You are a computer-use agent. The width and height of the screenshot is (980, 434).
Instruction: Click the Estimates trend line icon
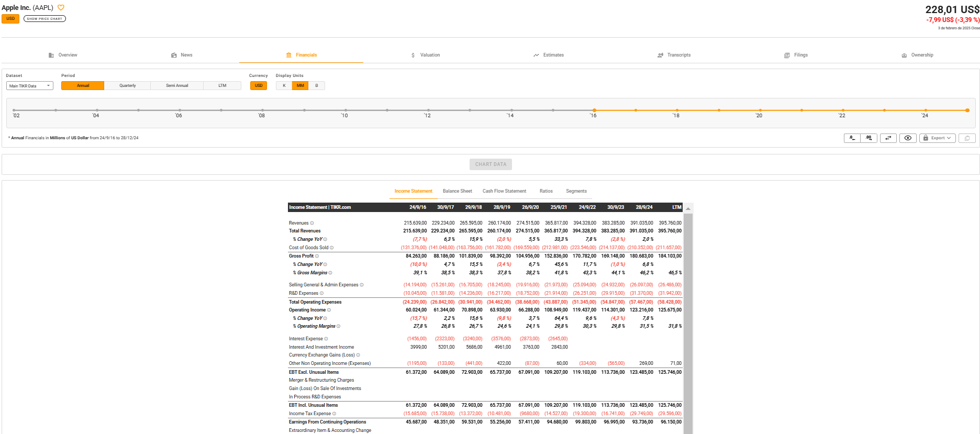(x=536, y=55)
